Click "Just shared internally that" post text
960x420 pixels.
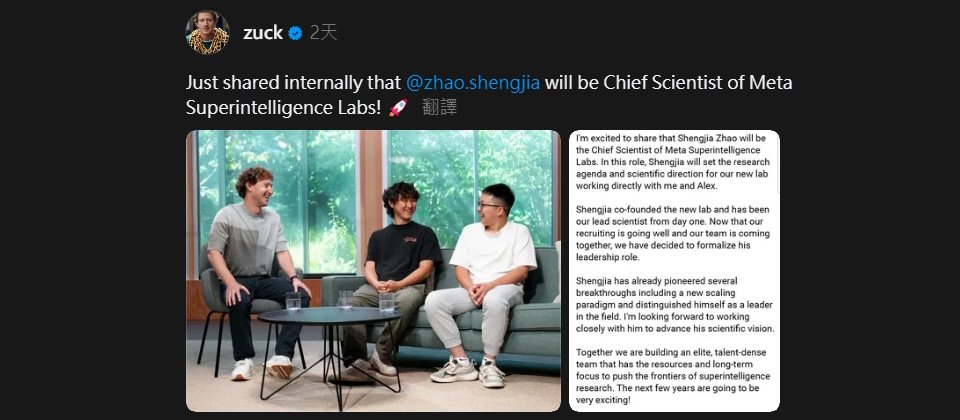pos(294,83)
